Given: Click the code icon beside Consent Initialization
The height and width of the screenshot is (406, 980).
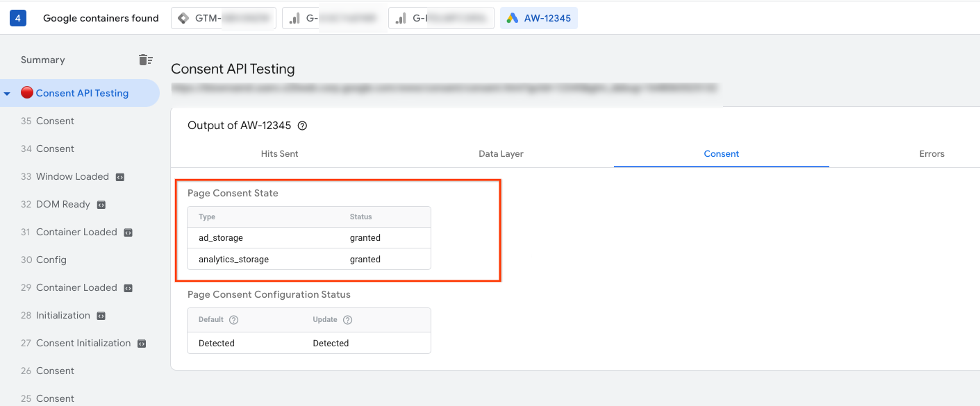Looking at the screenshot, I should click(x=142, y=344).
